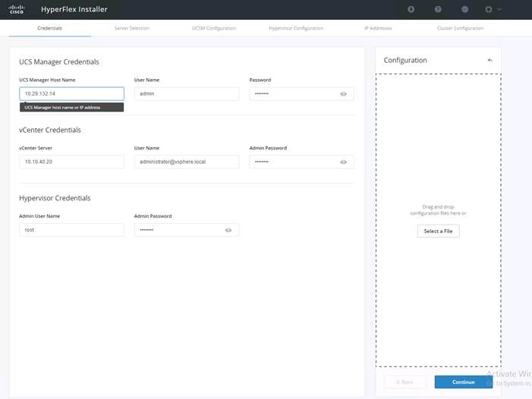Click the 'UCS Manager Host Name' label
532x399 pixels.
tap(47, 80)
